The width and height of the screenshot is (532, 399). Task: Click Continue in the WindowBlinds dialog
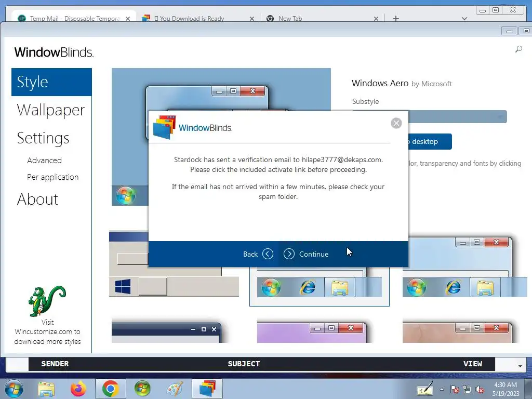tap(305, 254)
